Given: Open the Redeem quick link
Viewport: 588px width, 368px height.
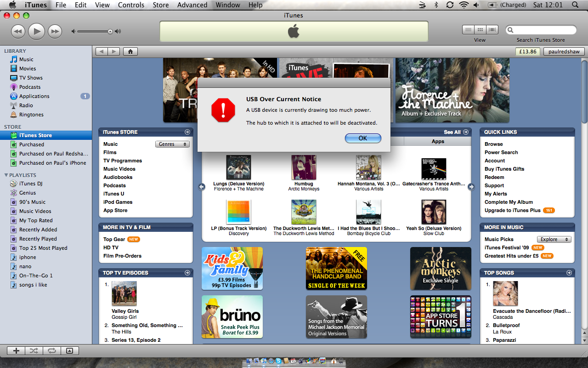Looking at the screenshot, I should click(494, 177).
